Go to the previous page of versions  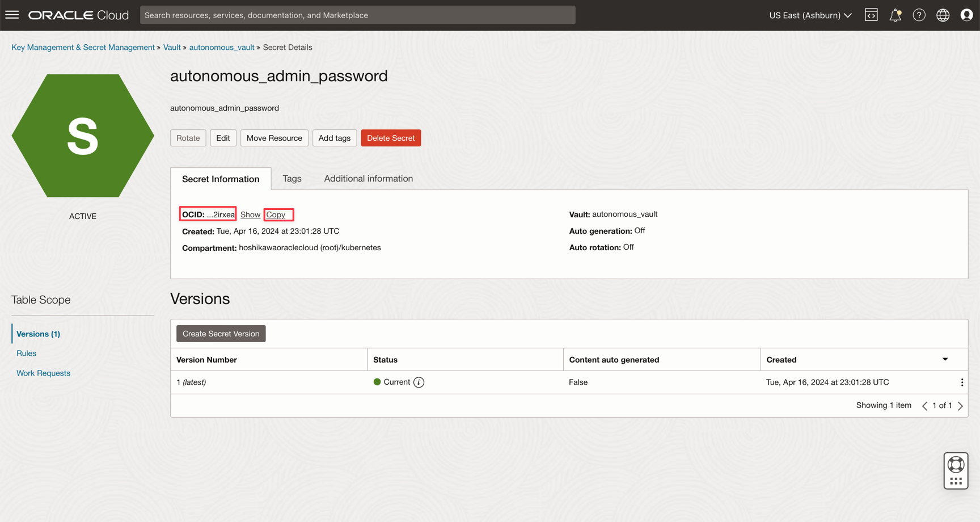coord(924,406)
